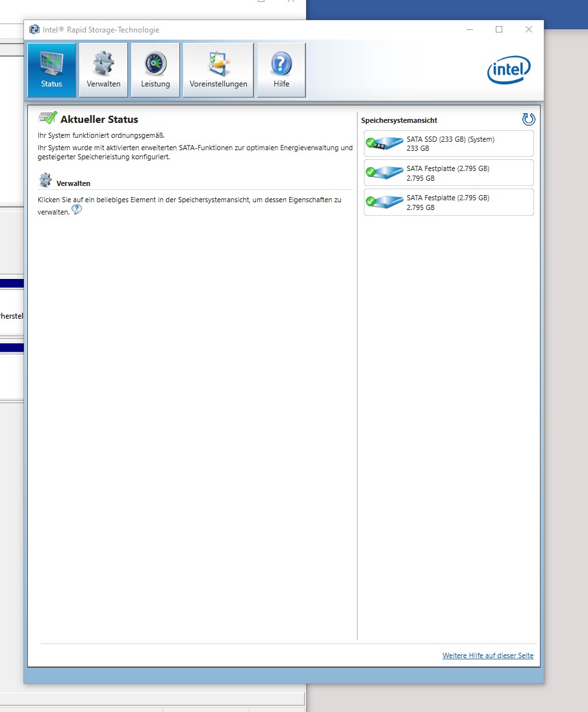
Task: Open the Hilfe tab
Action: [281, 70]
